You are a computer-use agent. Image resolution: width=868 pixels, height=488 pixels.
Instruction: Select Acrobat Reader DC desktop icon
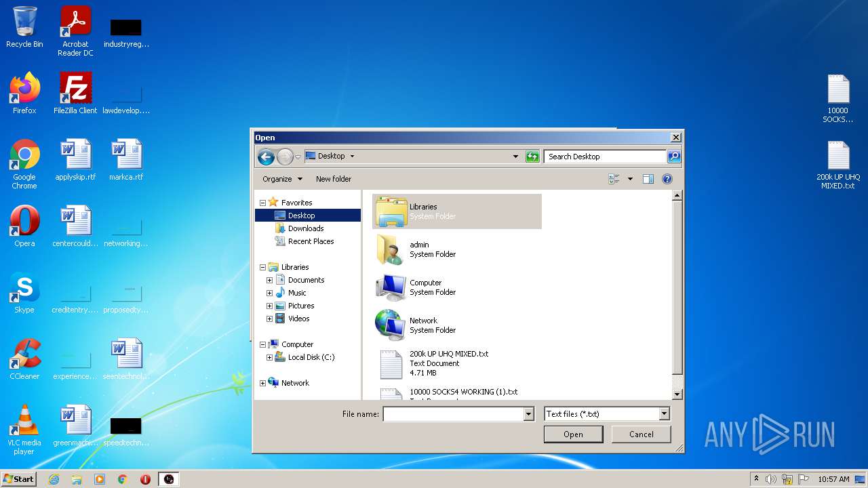tap(75, 31)
